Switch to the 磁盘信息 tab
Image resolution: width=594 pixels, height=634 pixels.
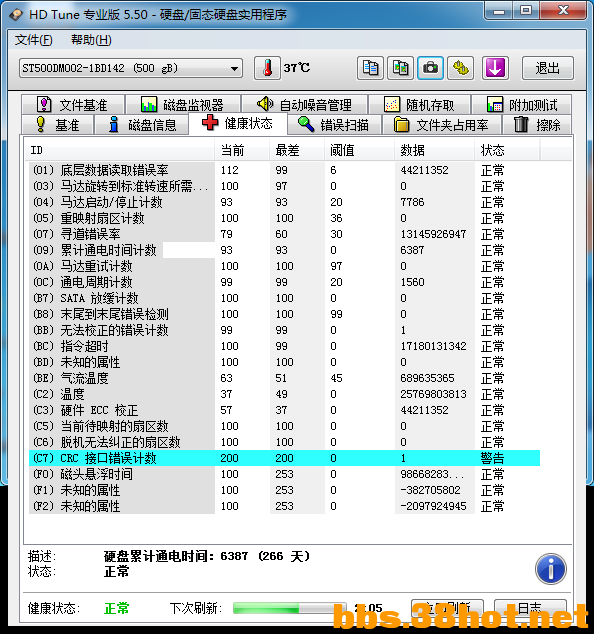[x=142, y=125]
